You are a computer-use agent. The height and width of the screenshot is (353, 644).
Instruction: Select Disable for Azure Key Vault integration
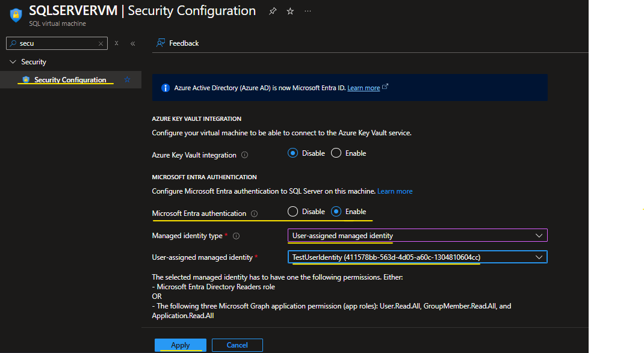pyautogui.click(x=293, y=153)
